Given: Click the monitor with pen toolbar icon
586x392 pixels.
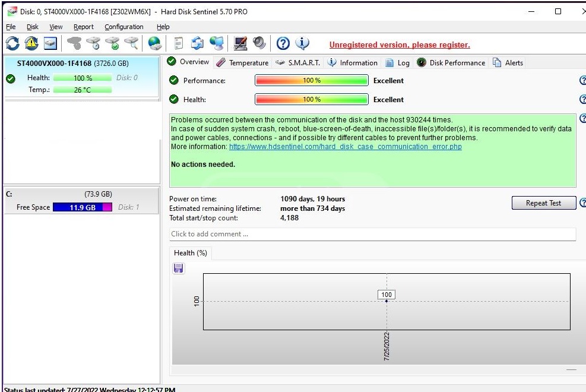Looking at the screenshot, I should (240, 43).
